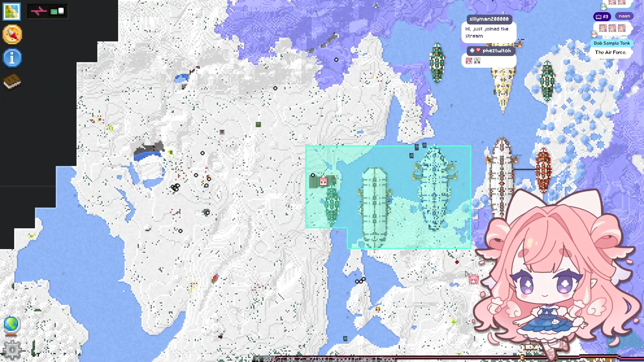
Task: Click the snowflake badge beside pheztwitch
Action: (472, 50)
